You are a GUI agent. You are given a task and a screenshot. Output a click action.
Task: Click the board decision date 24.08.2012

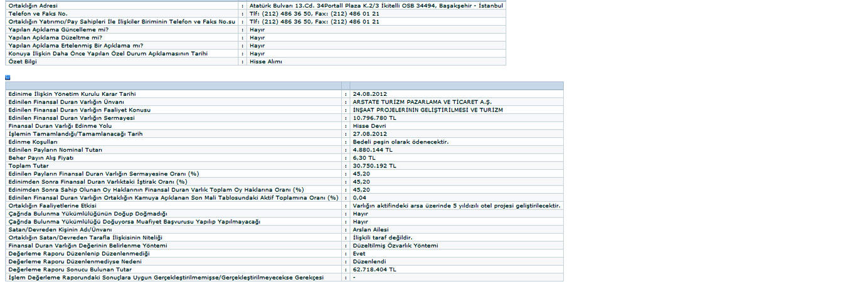point(369,94)
